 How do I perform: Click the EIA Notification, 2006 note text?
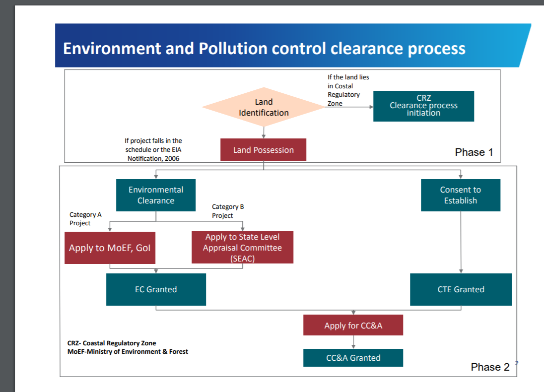coord(153,150)
